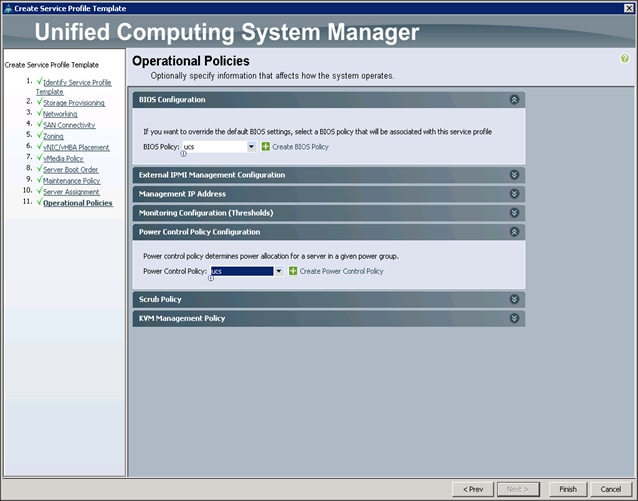This screenshot has width=638, height=501.
Task: Click the Finish button
Action: click(568, 489)
